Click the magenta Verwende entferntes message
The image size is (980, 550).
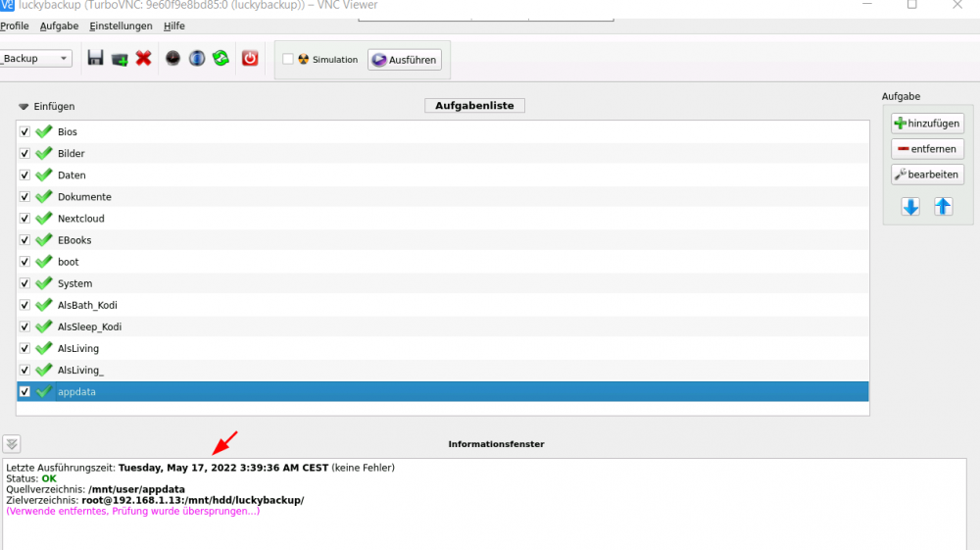[x=132, y=511]
